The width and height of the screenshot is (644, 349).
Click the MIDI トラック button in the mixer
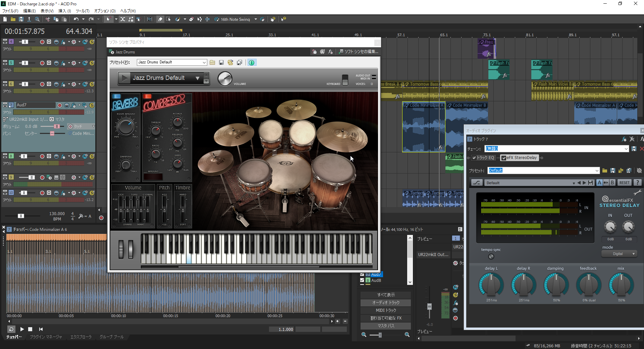(x=386, y=310)
